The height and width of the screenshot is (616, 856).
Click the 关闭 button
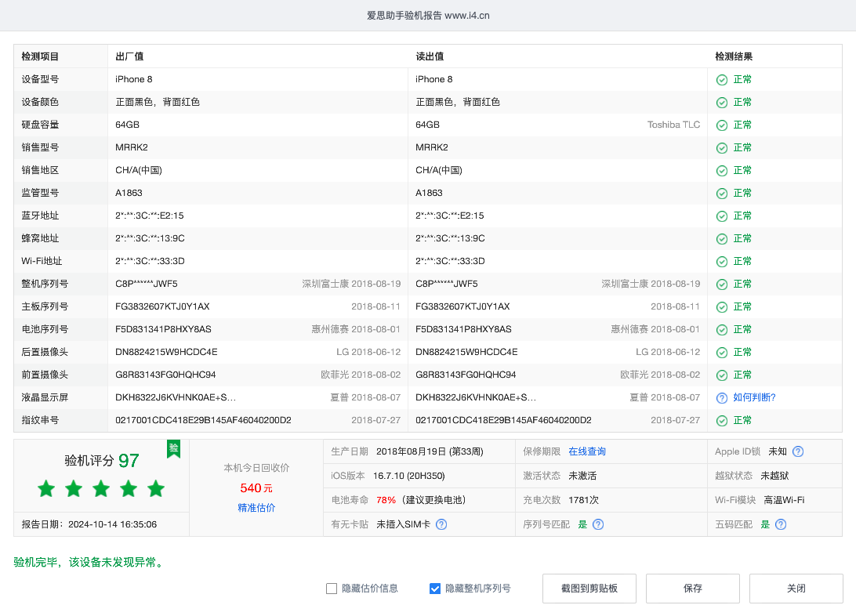pos(796,589)
